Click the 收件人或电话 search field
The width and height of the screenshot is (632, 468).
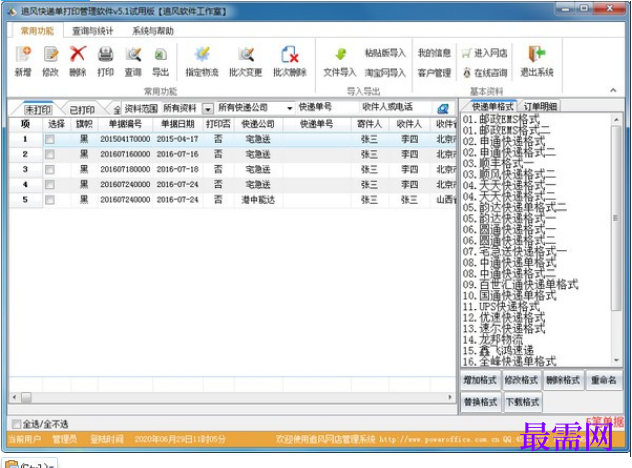point(396,107)
